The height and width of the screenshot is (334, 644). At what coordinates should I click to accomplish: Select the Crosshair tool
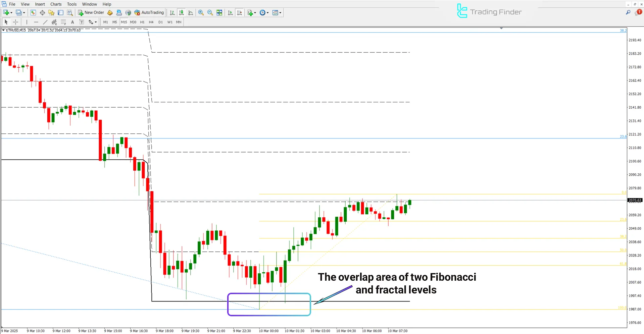pyautogui.click(x=15, y=22)
